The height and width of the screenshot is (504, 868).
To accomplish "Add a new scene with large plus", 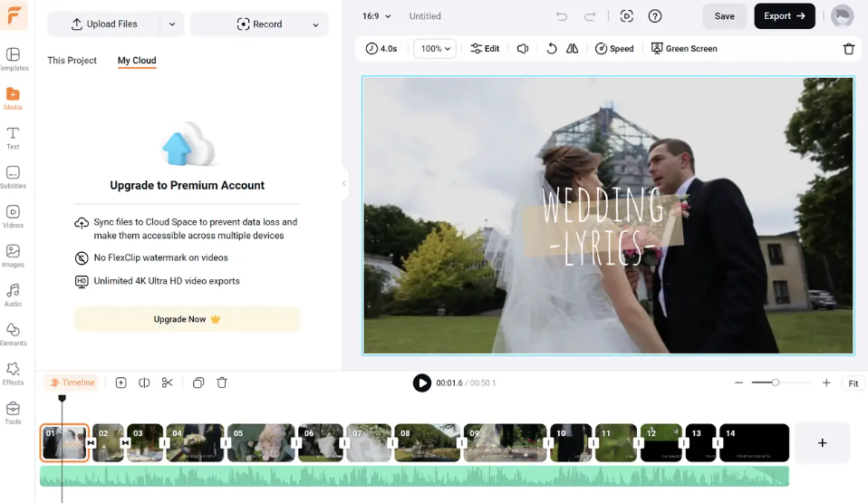I will tap(822, 442).
